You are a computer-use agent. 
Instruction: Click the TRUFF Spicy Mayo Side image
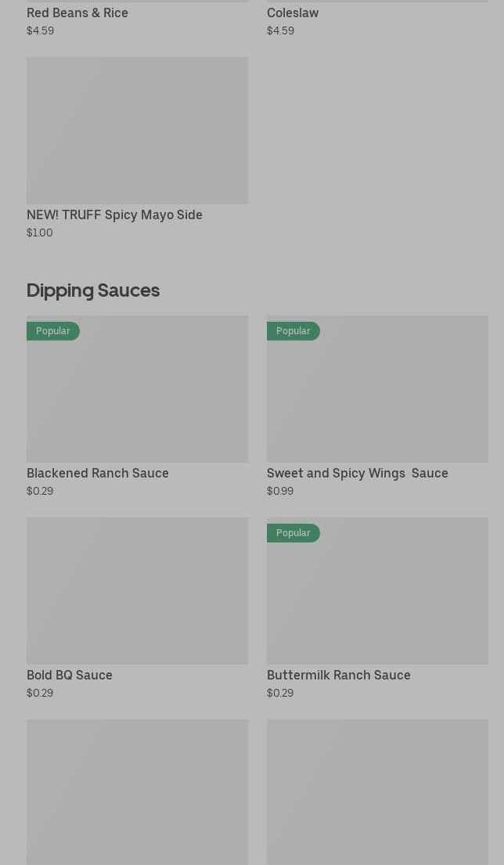(137, 130)
